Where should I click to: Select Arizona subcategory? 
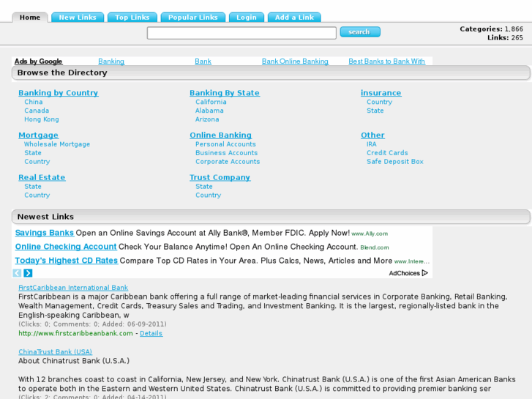pyautogui.click(x=207, y=119)
